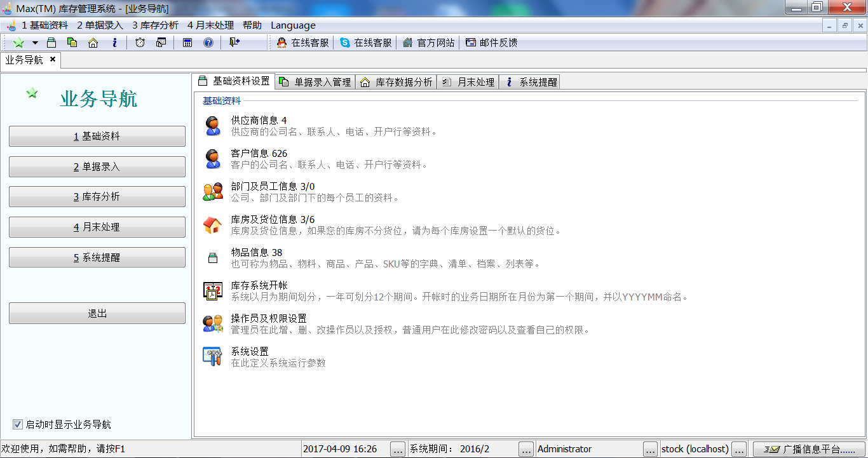Image resolution: width=868 pixels, height=458 pixels.
Task: Click the blue info 'i' toolbar icon
Action: (x=114, y=43)
